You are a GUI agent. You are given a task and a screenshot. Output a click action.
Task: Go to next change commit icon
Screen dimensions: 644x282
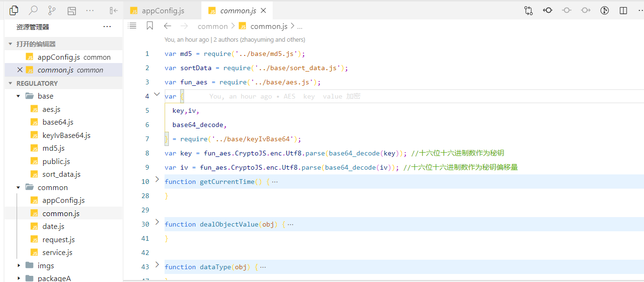coord(586,10)
